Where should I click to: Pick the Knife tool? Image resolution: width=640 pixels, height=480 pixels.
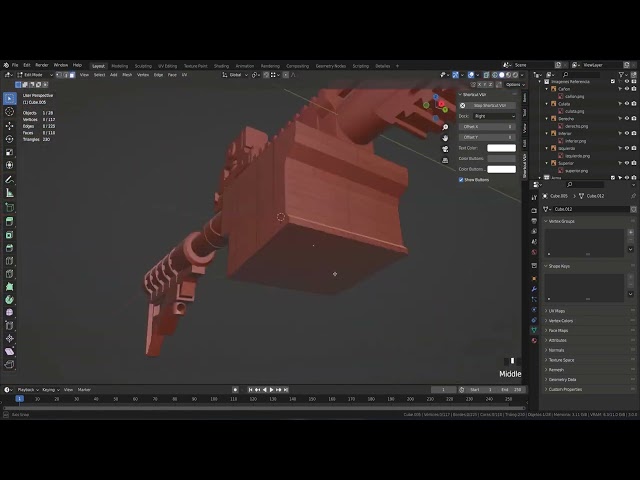coord(10,274)
